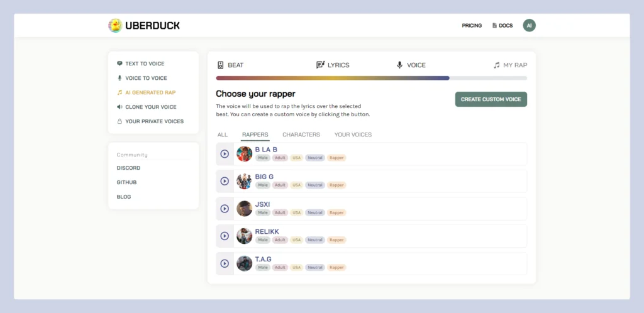Screen dimensions: 644x313
Task: Click the USA tag on RELIKK
Action: pos(296,240)
